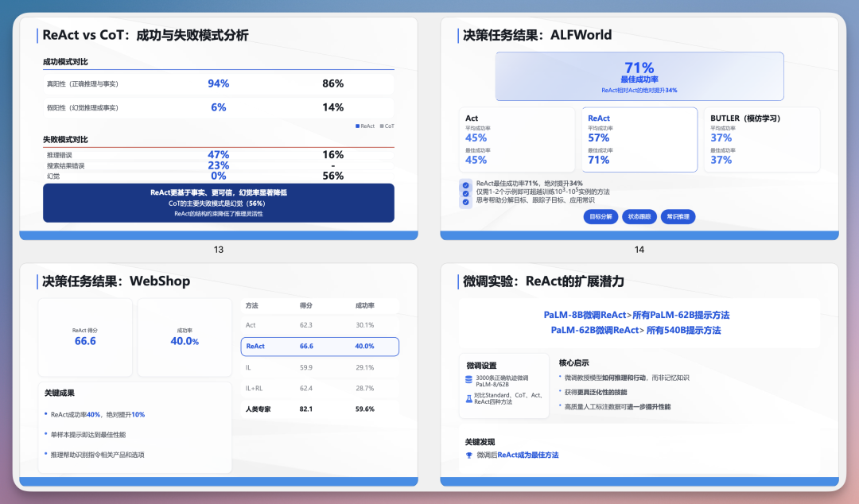Select slide 14 ALFWorld results thumbnail
The image size is (859, 504).
[639, 129]
